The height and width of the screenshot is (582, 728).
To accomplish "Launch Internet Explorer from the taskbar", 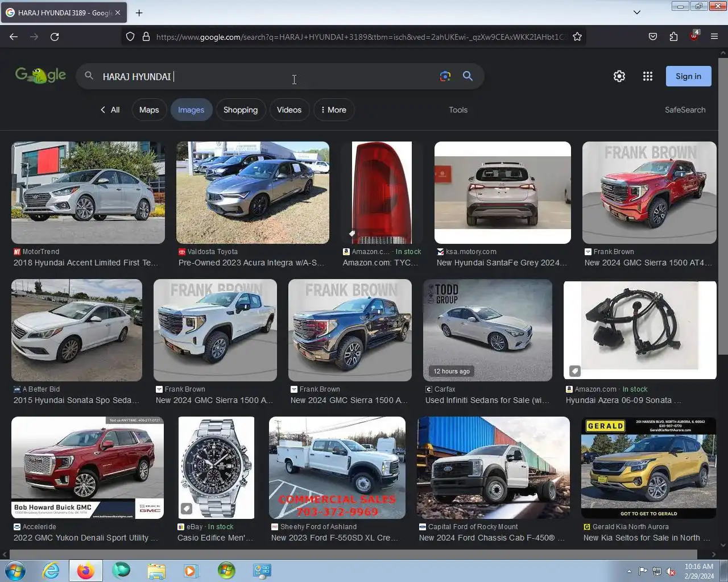I will [51, 571].
